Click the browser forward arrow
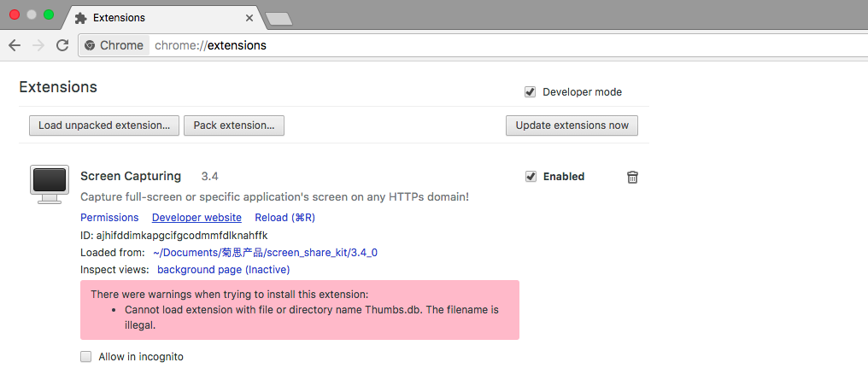Screen dimensions: 868x380 click(x=38, y=45)
